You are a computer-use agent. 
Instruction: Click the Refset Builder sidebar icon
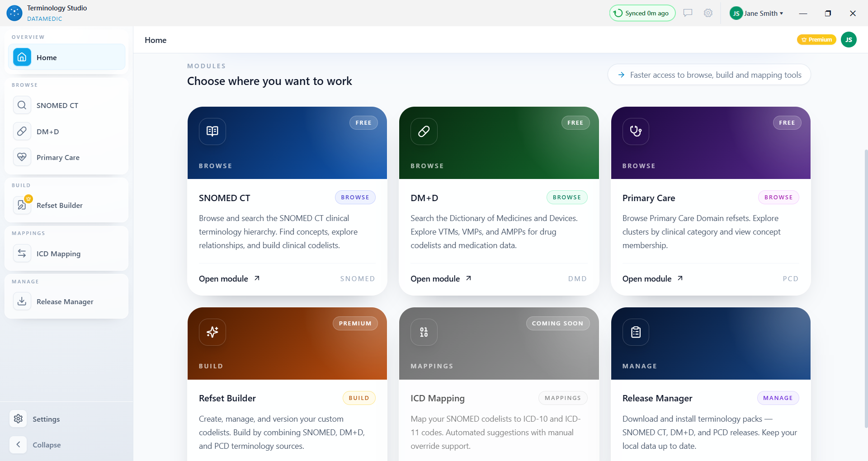[x=22, y=205]
